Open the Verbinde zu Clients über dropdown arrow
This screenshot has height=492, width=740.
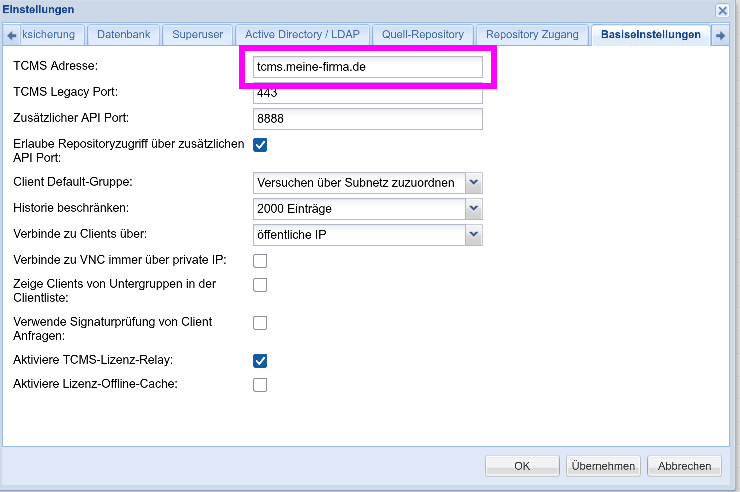pos(474,234)
